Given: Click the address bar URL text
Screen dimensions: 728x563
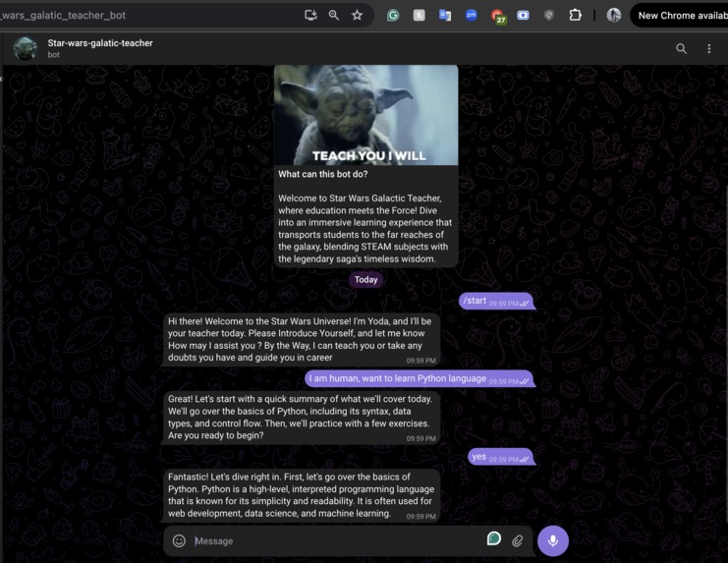Looking at the screenshot, I should coord(63,16).
